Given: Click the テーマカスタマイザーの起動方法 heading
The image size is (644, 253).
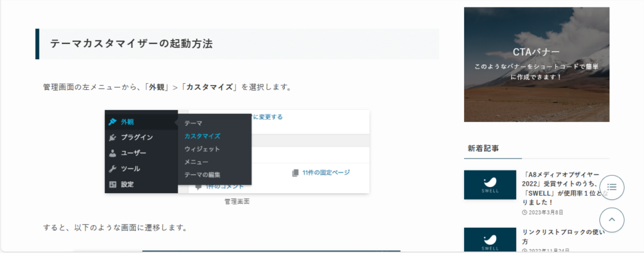Looking at the screenshot, I should 131,44.
